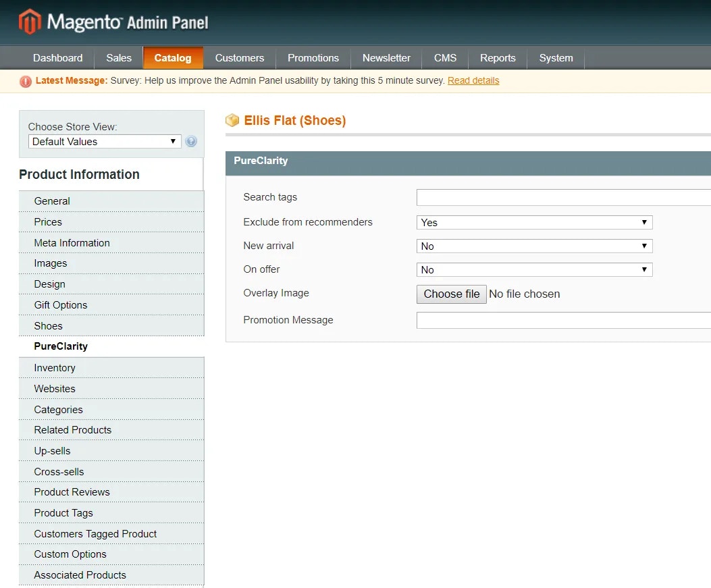
Task: Open the Exclude from recommenders dropdown
Action: tap(534, 222)
